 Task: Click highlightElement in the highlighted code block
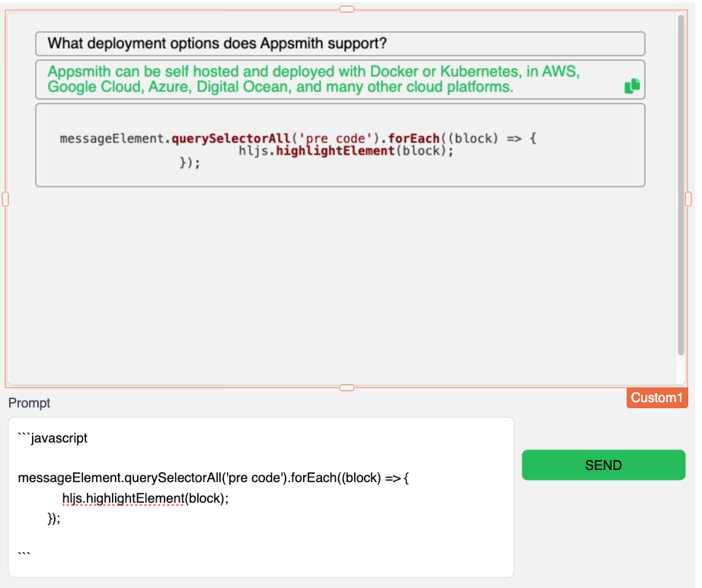coord(336,151)
